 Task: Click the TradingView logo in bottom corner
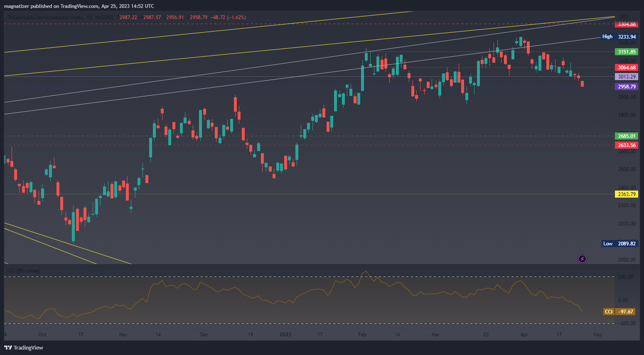[24, 348]
